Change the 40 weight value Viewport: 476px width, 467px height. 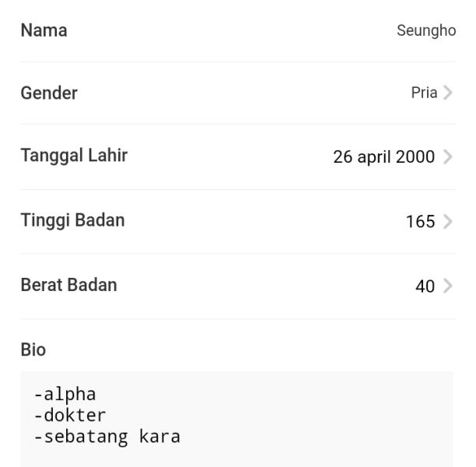[x=425, y=286]
